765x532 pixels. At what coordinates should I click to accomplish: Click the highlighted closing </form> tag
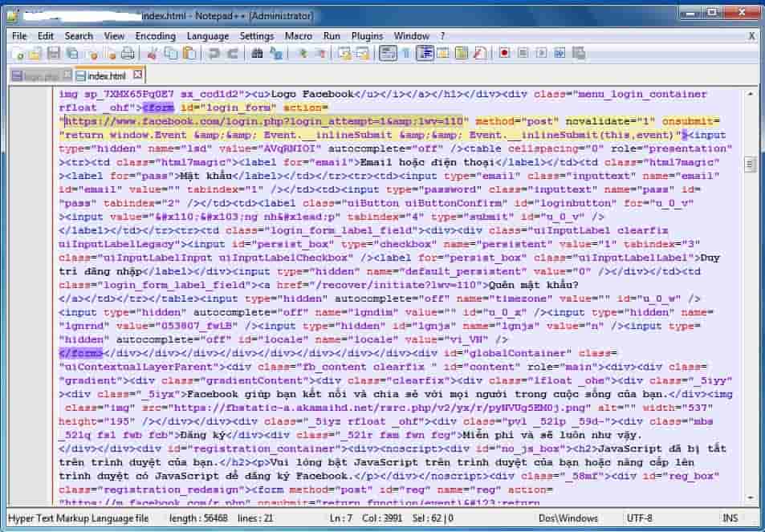81,353
